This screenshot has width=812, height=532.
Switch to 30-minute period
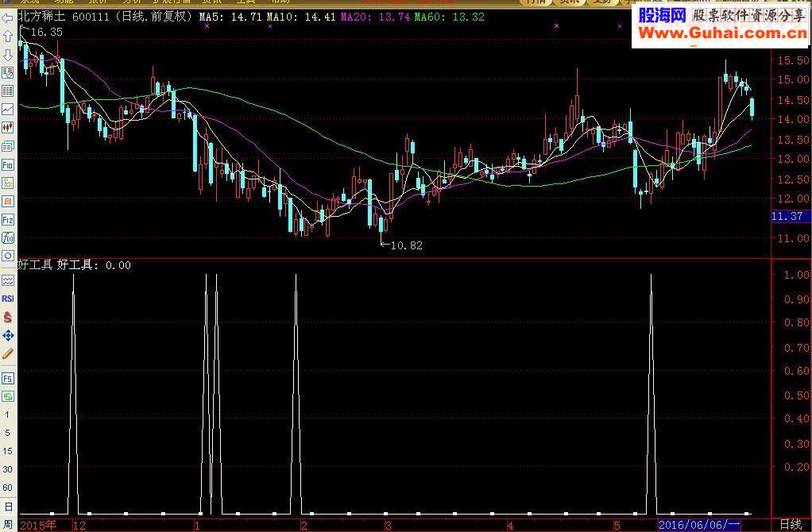point(7,469)
